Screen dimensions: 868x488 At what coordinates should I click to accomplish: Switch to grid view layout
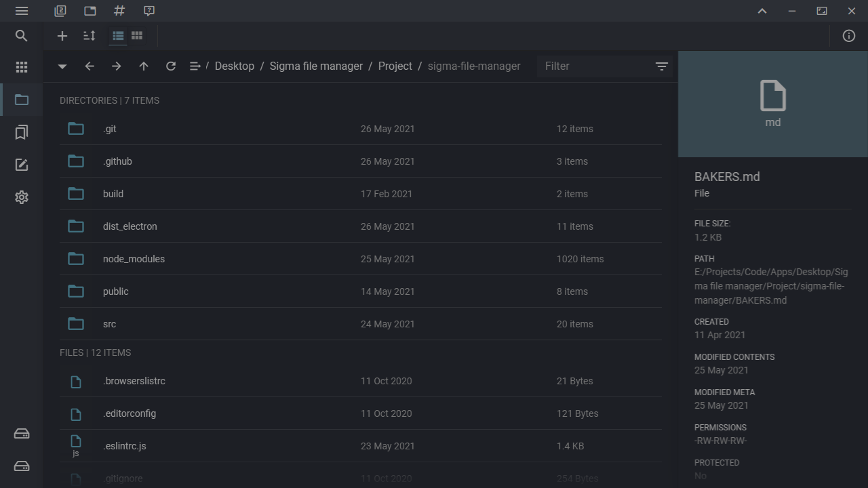coord(137,36)
